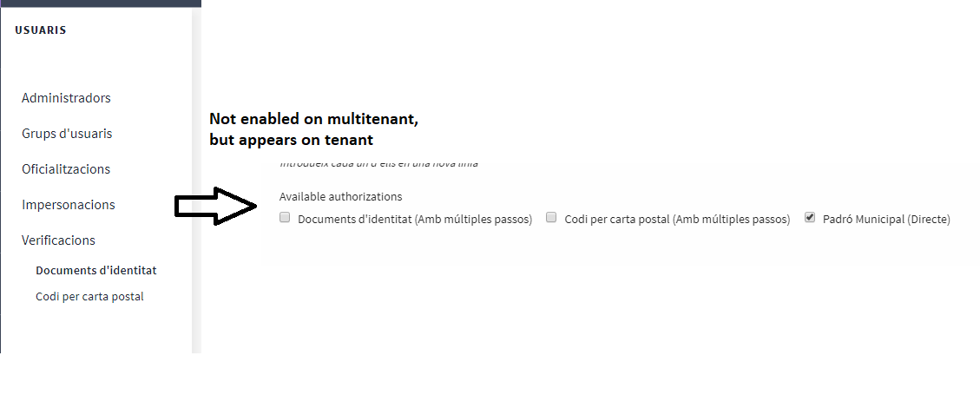Open Documents d'identitat sidebar submenu item
The width and height of the screenshot is (980, 395).
pos(95,271)
